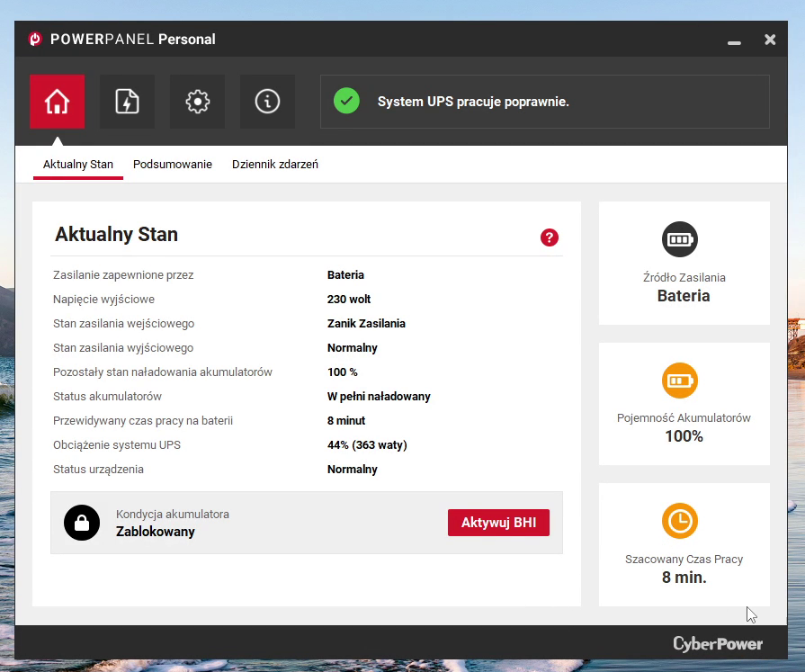Open the information circle icon

tap(267, 102)
